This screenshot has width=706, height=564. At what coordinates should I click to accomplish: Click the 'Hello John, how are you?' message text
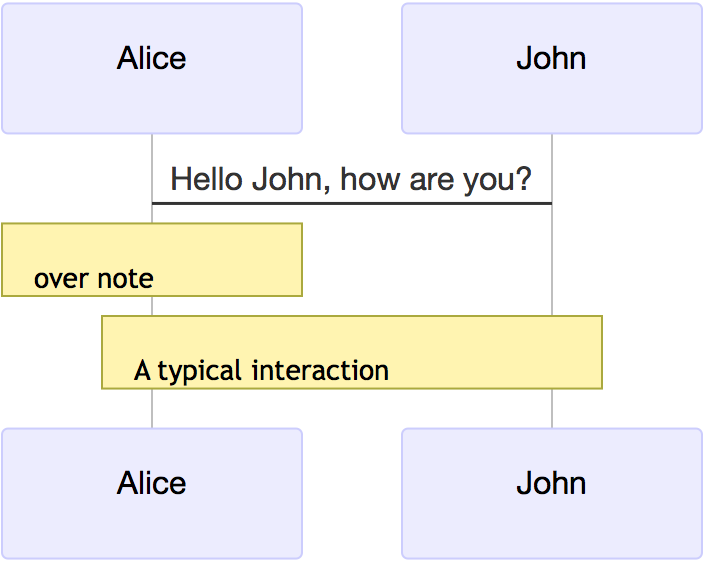[351, 180]
